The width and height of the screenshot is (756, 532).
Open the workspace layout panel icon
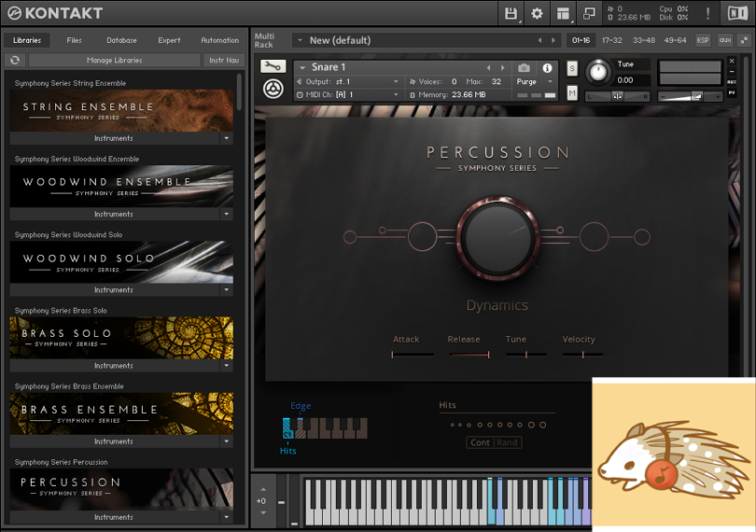[563, 13]
